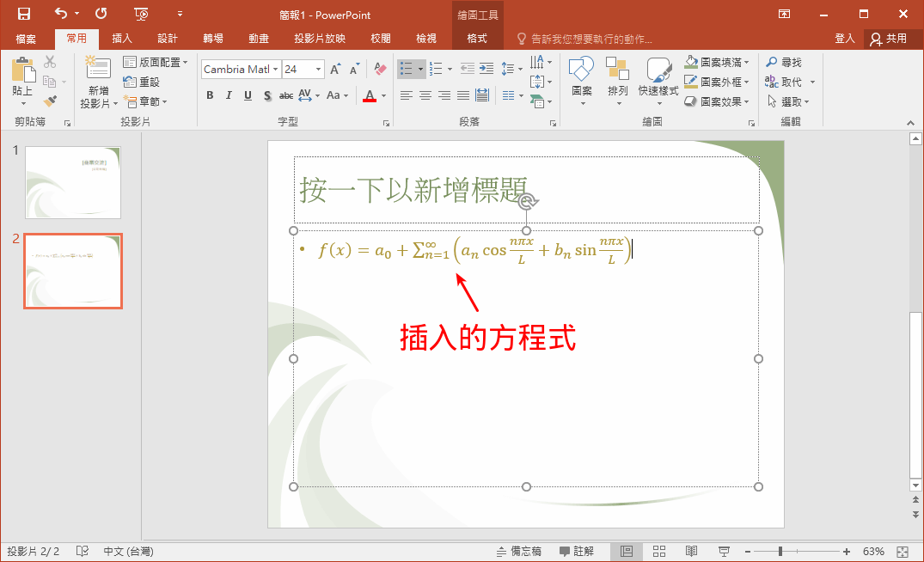Click the 新增投影片 new slide button
This screenshot has width=924, height=562.
pos(97,81)
